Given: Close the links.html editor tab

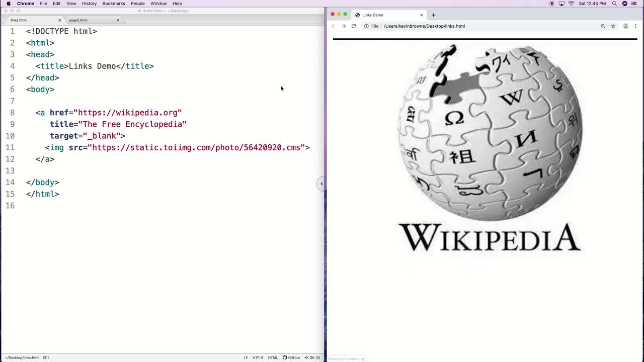Looking at the screenshot, I should pos(59,20).
